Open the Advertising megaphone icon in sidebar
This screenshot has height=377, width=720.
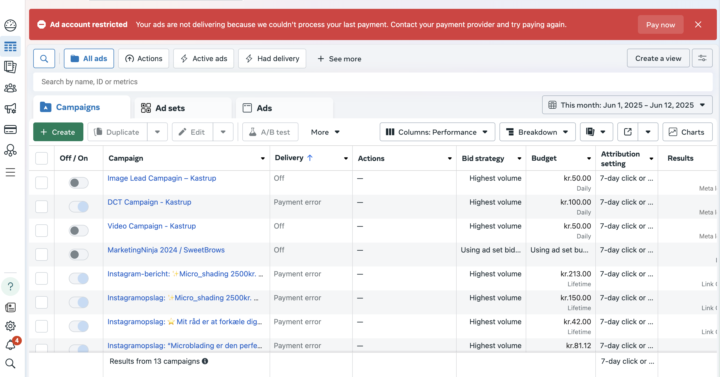(x=10, y=108)
